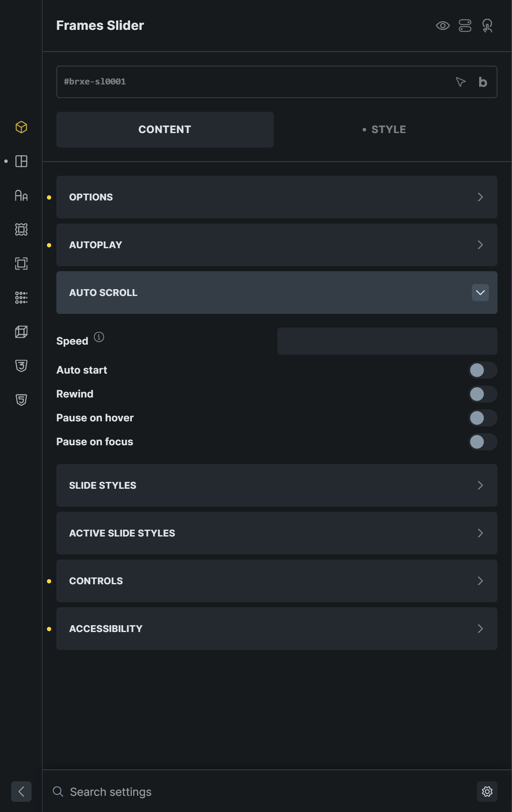Viewport: 512px width, 812px height.
Task: Focus the Search settings field
Action: (x=269, y=792)
